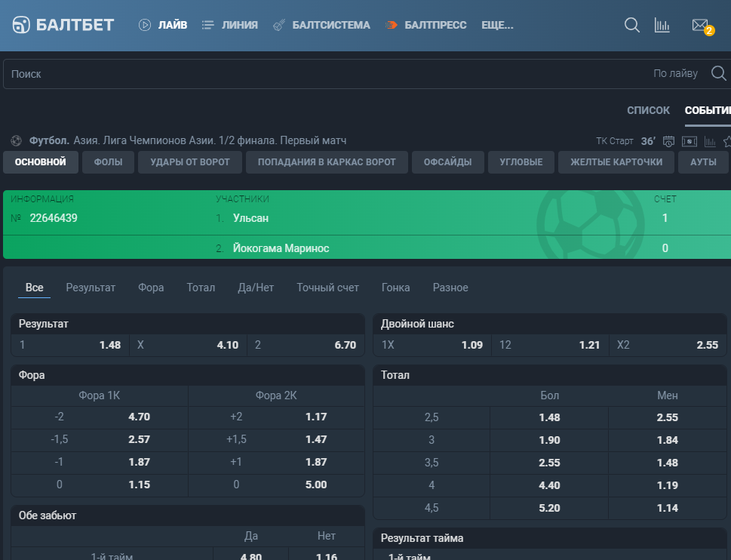Viewport: 731px width, 560px height.
Task: Click the Лайв play-circle icon
Action: click(x=145, y=25)
